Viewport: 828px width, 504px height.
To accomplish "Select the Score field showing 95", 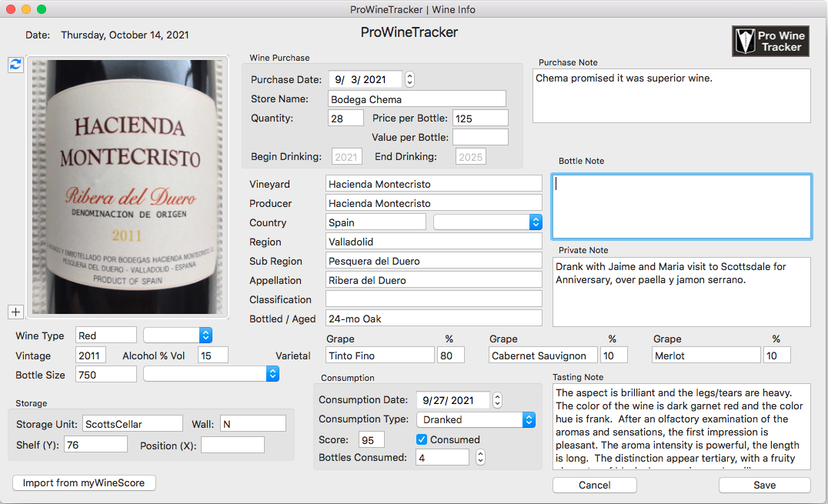I will point(371,439).
